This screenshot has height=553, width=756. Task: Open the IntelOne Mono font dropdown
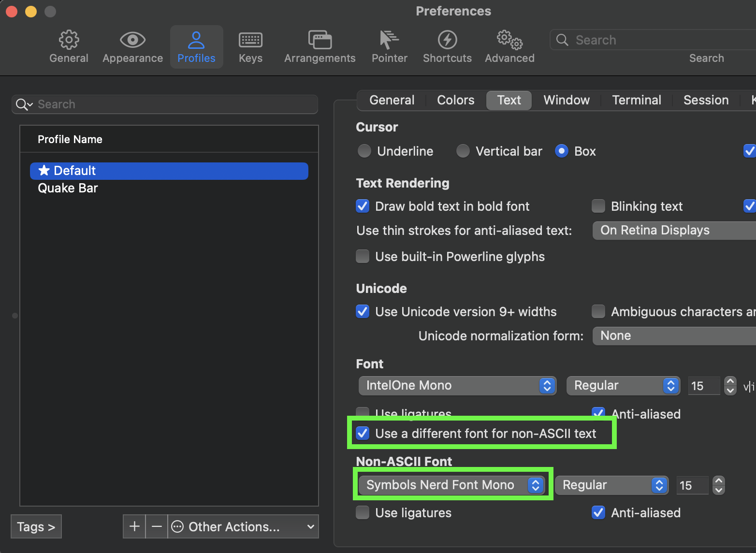457,385
